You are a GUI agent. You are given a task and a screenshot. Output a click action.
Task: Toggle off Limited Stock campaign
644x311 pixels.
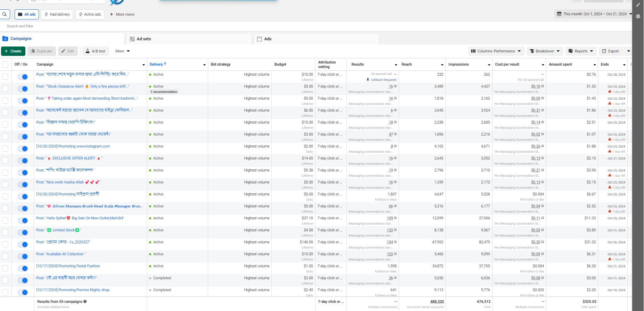point(23,233)
